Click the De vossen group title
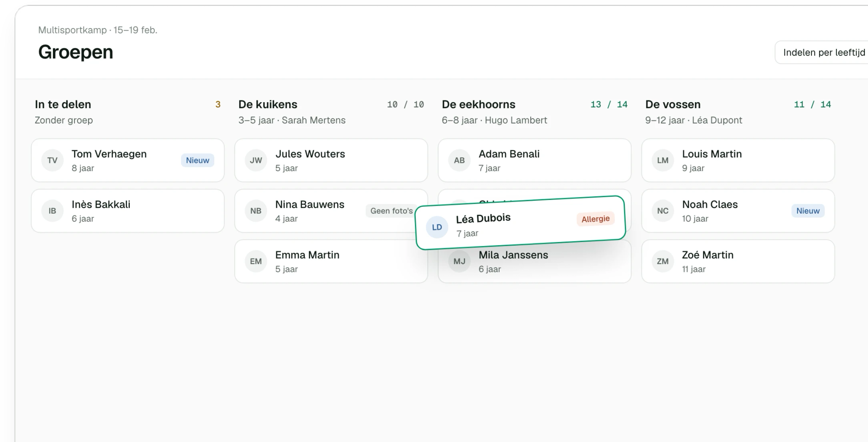Screen dimensions: 868x442 click(673, 105)
